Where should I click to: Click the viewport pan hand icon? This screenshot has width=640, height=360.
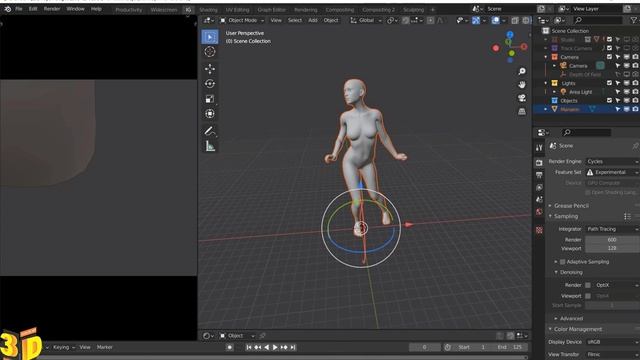click(x=522, y=84)
